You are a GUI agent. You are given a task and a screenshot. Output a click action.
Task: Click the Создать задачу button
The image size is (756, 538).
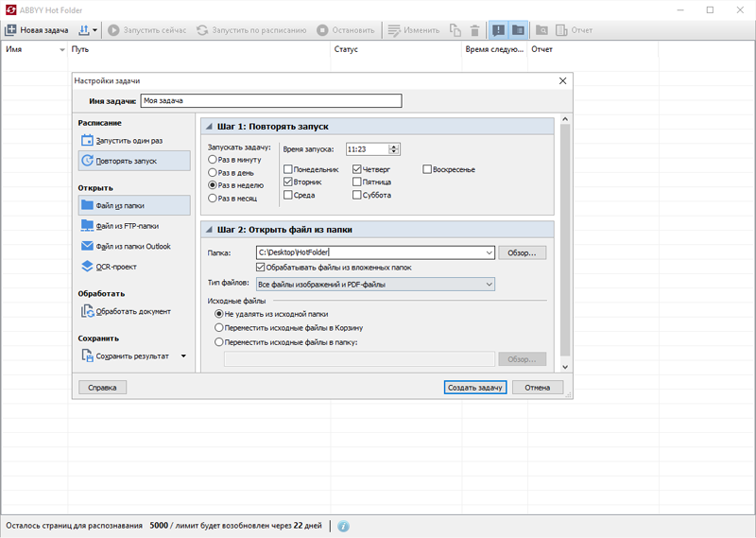(x=475, y=388)
